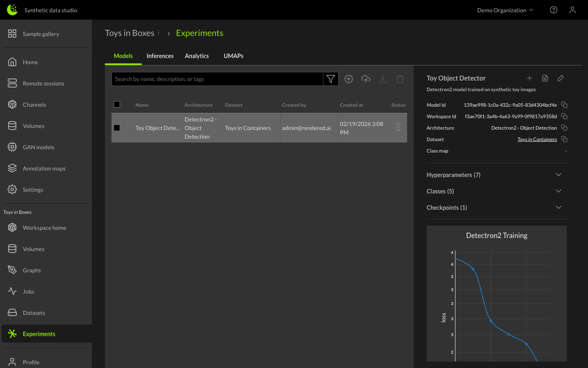The height and width of the screenshot is (368, 588).
Task: Click the model search input field
Action: 217,79
